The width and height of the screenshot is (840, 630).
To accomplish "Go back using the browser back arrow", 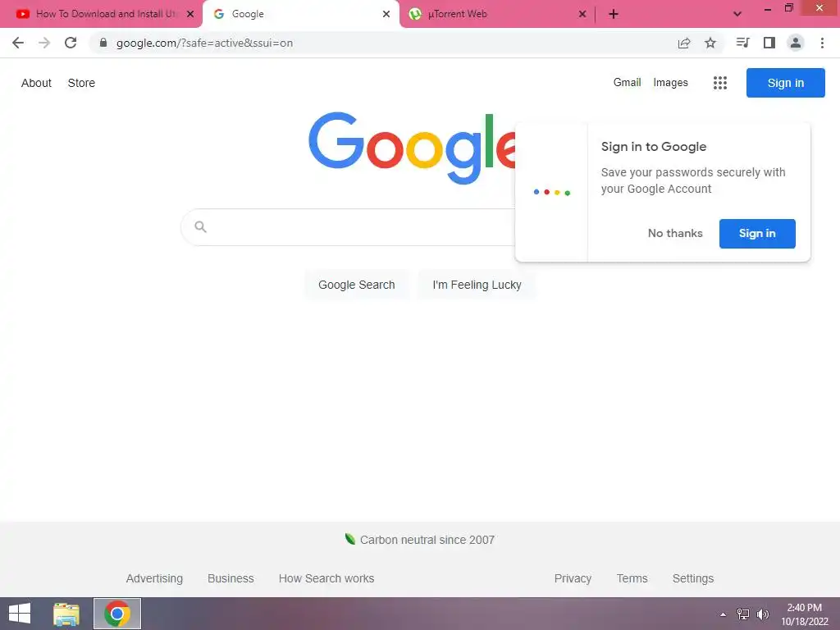I will click(x=18, y=43).
